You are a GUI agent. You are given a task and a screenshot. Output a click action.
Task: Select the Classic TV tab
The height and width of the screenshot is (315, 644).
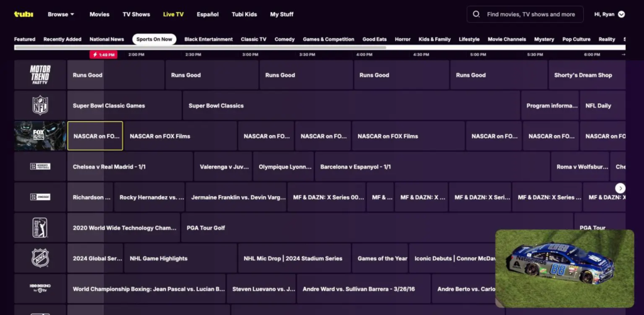(253, 40)
